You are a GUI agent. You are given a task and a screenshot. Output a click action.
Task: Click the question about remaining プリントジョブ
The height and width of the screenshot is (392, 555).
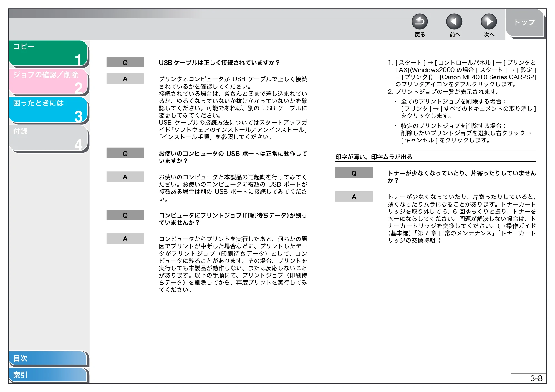[x=233, y=219]
